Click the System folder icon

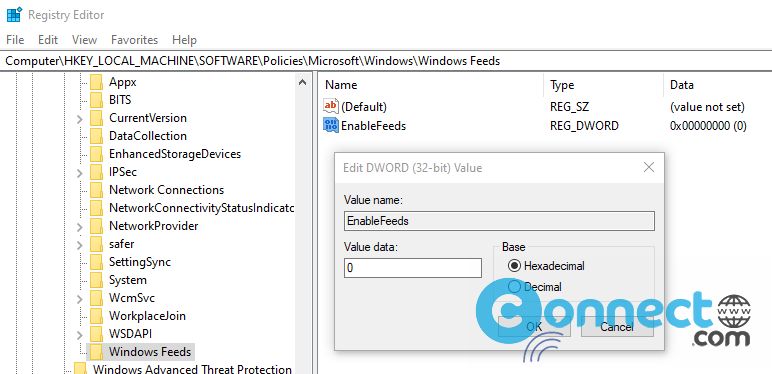pos(96,280)
